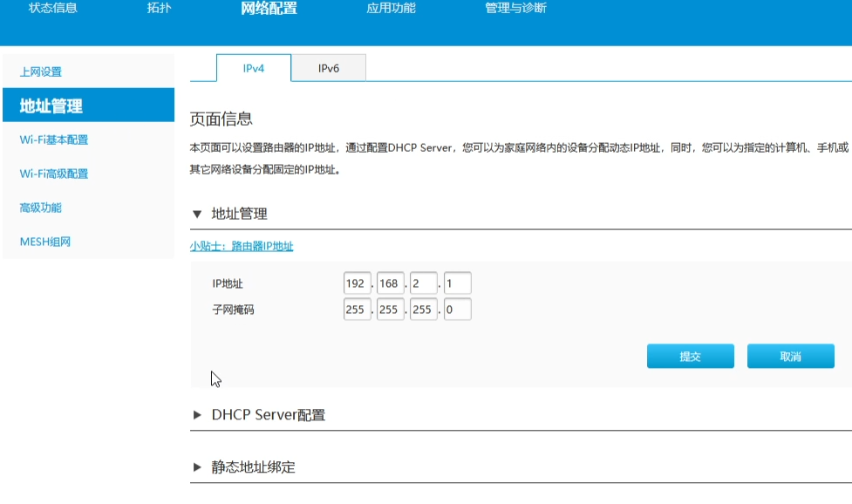
Task: Switch to the IPv4 tab
Action: tap(252, 66)
